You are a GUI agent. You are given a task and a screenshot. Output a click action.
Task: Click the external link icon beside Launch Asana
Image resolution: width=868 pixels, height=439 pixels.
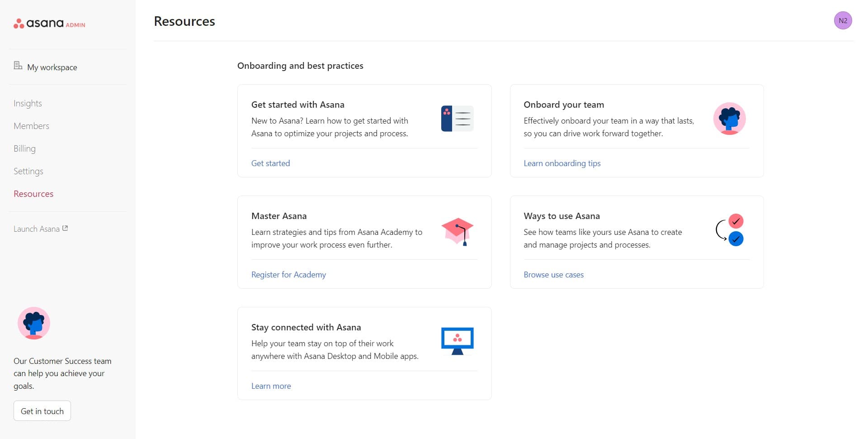coord(65,228)
